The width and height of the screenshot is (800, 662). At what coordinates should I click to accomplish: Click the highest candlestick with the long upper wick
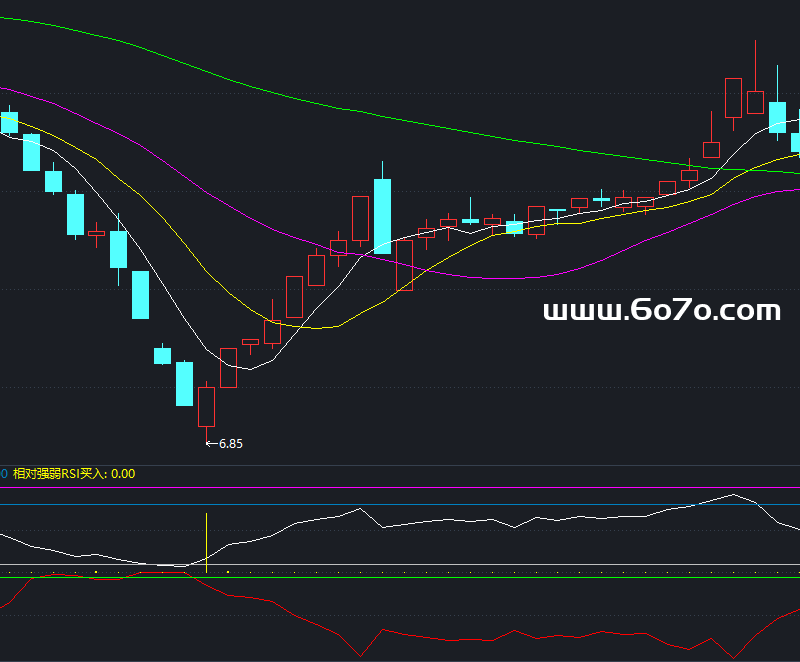point(755,100)
